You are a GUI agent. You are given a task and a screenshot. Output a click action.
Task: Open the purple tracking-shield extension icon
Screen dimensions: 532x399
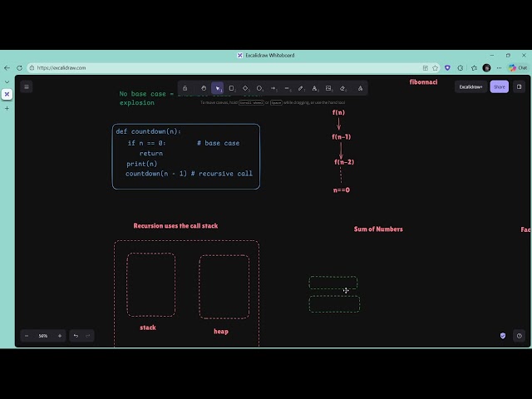[447, 68]
